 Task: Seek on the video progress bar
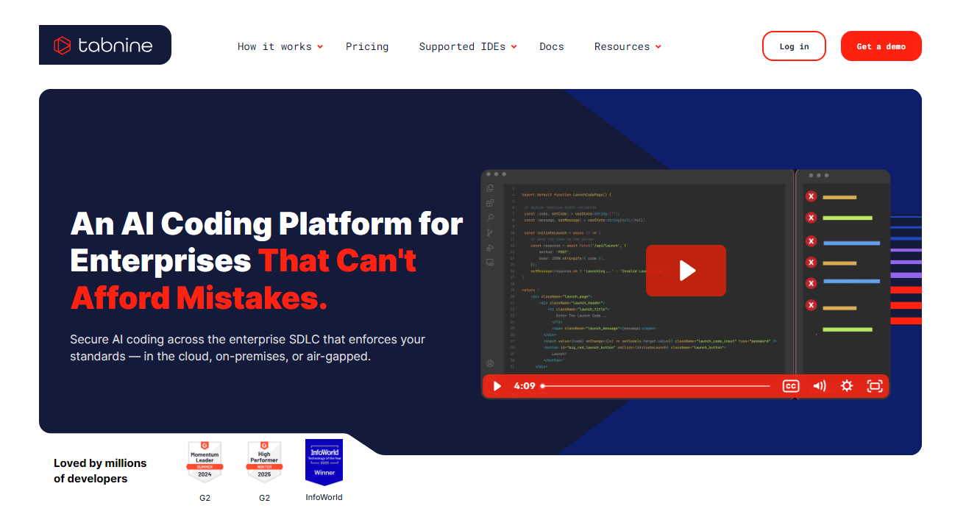point(656,386)
